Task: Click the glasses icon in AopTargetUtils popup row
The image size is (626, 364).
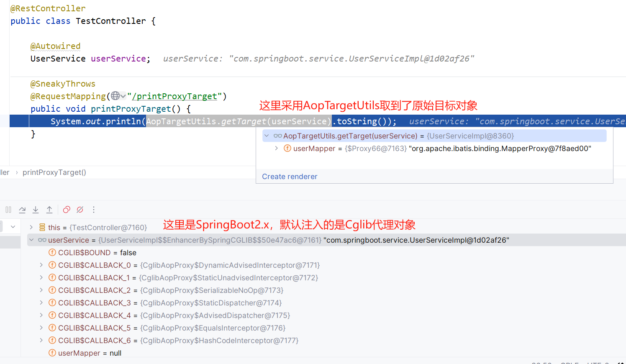Action: (278, 136)
